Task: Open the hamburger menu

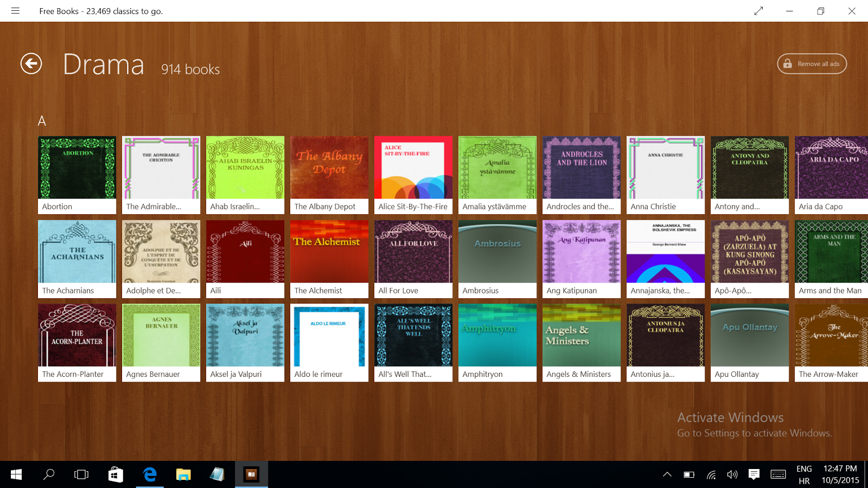Action: (x=15, y=11)
